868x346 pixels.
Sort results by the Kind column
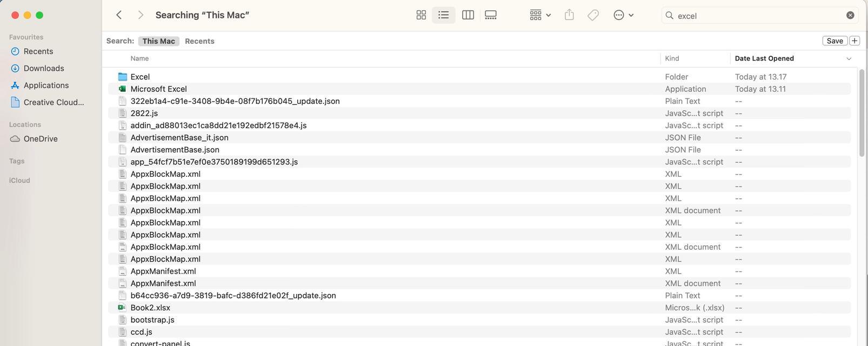(x=672, y=58)
